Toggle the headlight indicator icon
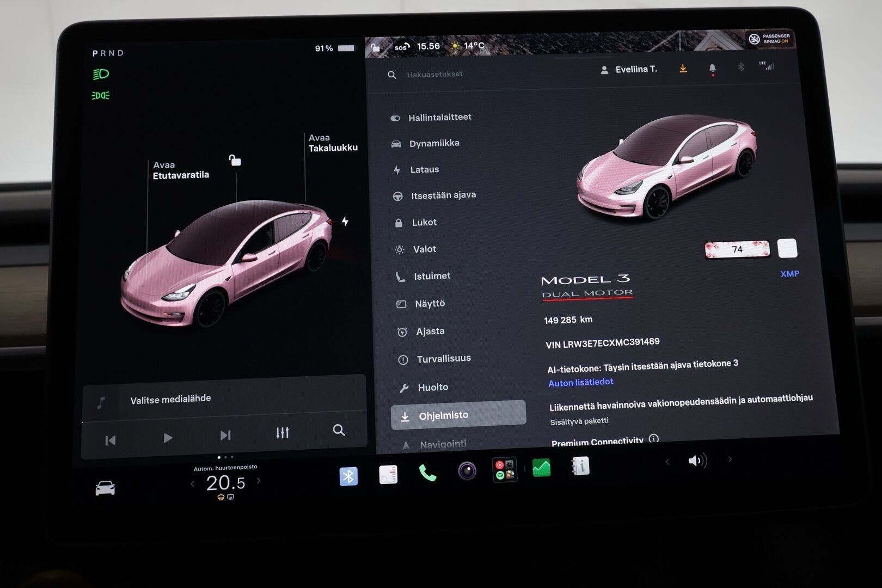The width and height of the screenshot is (882, 588). [101, 74]
